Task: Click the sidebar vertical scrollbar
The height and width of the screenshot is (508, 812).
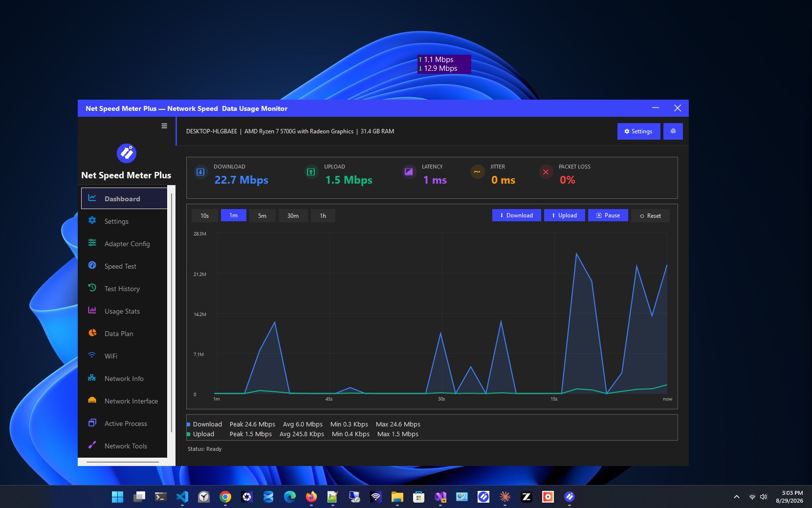Action: (171, 313)
